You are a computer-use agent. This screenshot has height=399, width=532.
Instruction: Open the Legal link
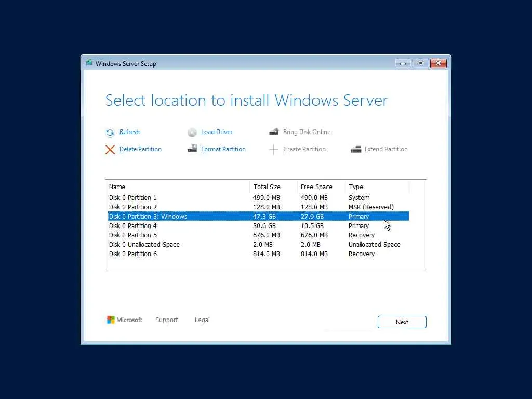[202, 320]
